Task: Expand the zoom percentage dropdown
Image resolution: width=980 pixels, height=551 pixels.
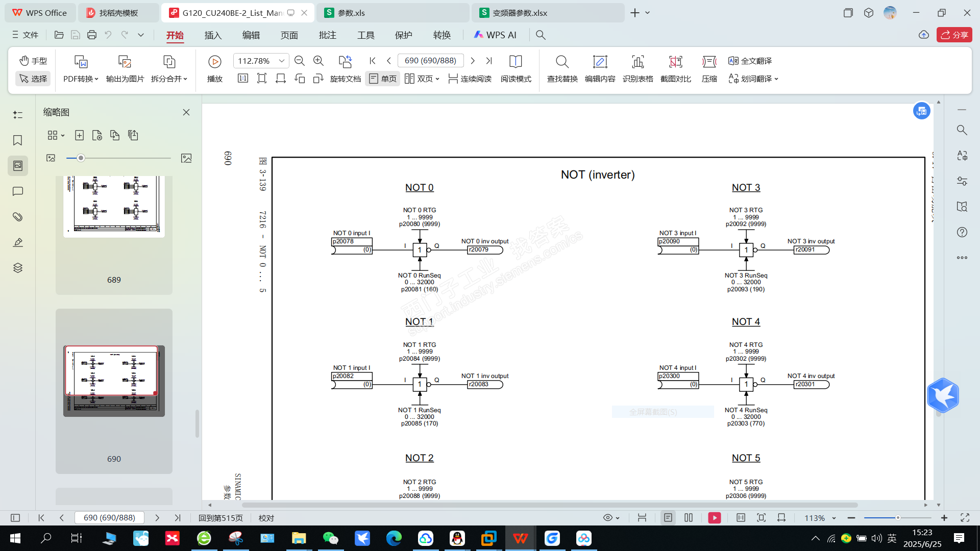Action: pos(281,61)
